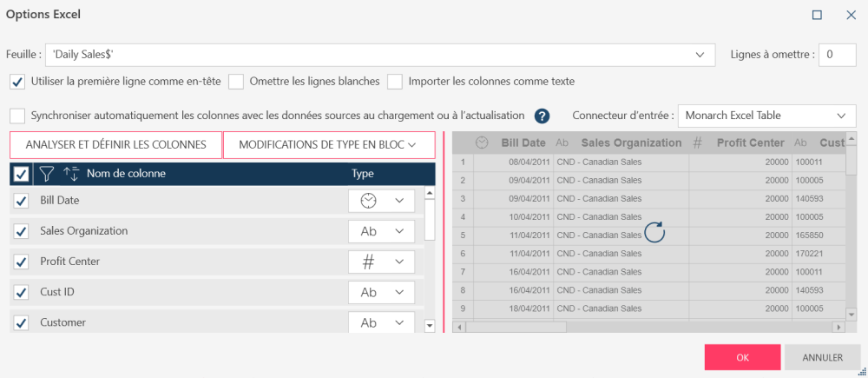Open the Feuille sheet dropdown
The height and width of the screenshot is (378, 868).
(x=700, y=55)
